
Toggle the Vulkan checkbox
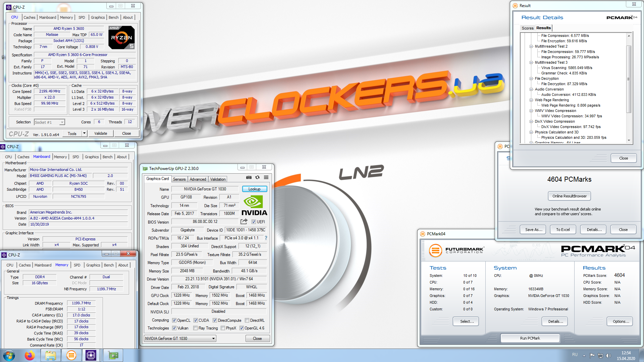tap(174, 328)
